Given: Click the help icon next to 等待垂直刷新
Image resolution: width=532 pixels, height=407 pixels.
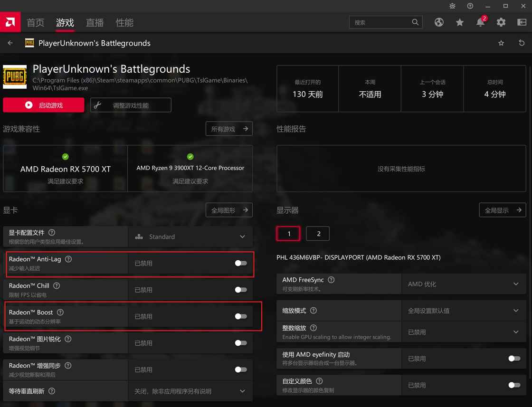Looking at the screenshot, I should tap(52, 391).
